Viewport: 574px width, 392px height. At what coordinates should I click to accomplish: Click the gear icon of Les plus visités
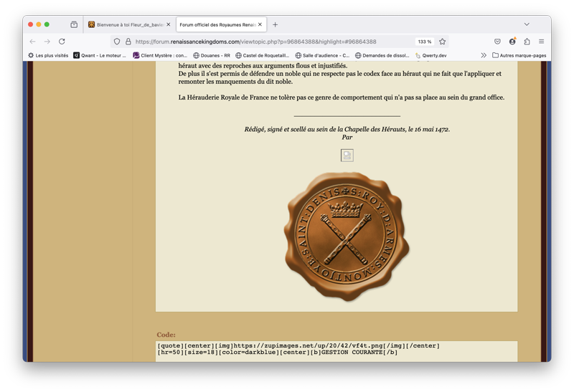[31, 55]
